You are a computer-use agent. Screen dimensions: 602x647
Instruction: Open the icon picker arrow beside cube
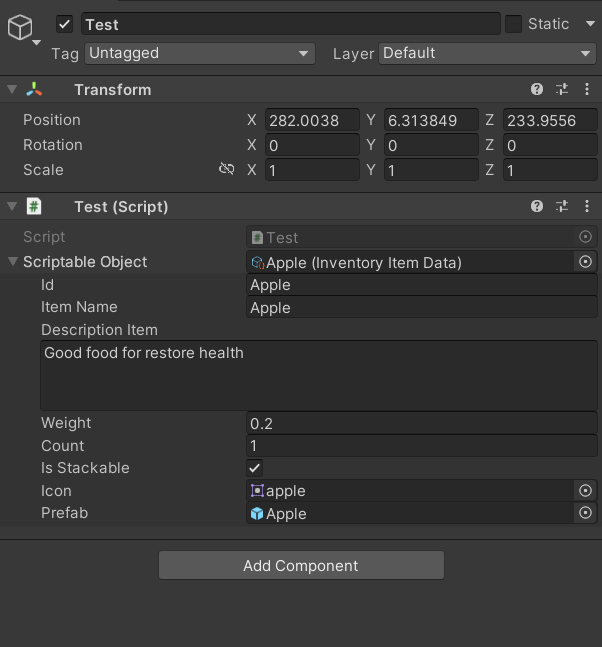click(x=36, y=43)
